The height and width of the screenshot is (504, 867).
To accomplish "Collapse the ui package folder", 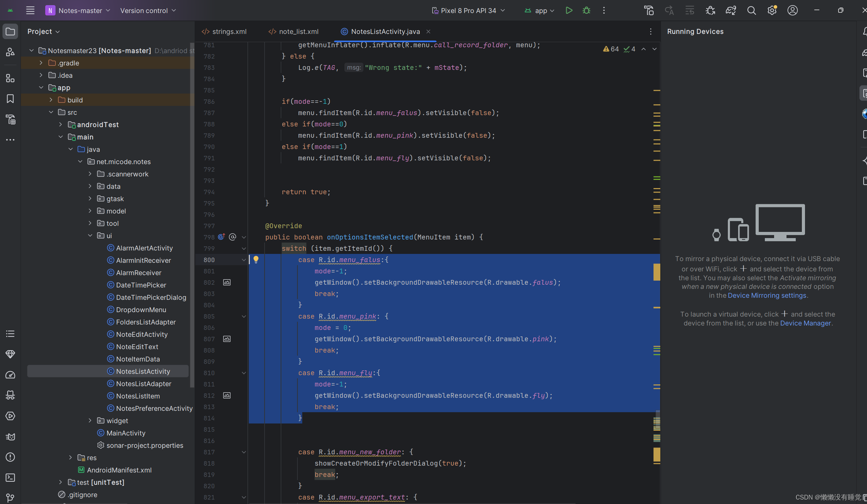I will 90,235.
